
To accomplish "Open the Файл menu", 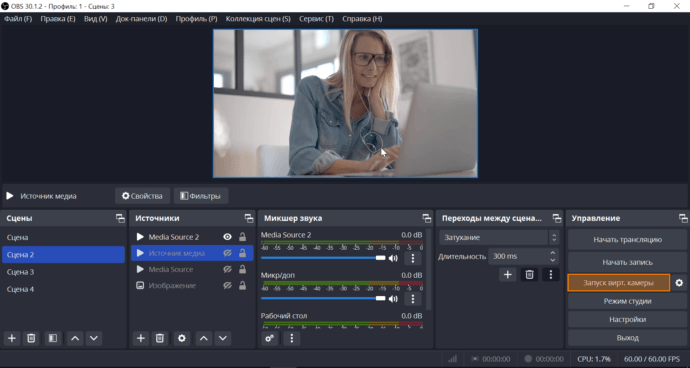I will coord(18,19).
